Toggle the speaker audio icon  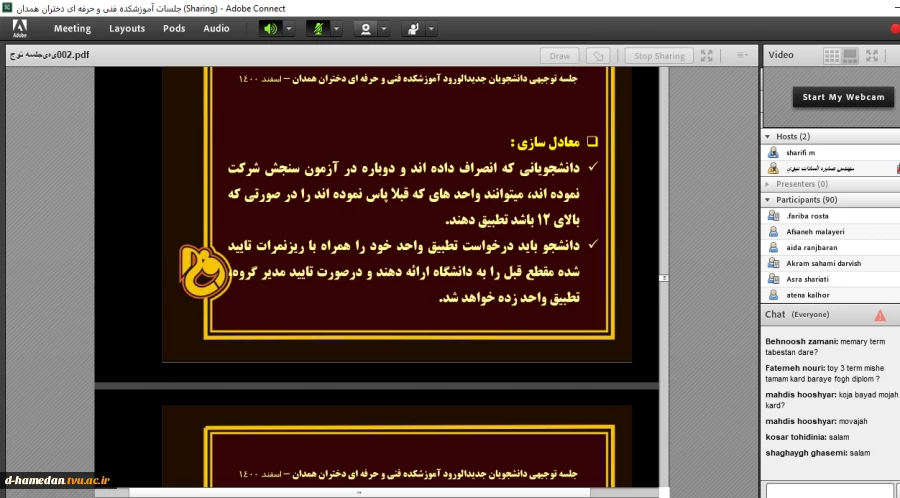click(x=270, y=29)
